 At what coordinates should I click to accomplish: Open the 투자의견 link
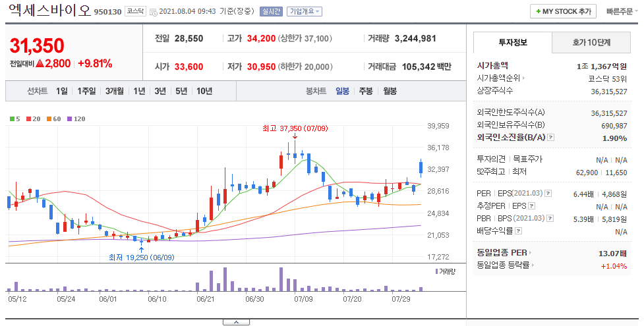[492, 159]
